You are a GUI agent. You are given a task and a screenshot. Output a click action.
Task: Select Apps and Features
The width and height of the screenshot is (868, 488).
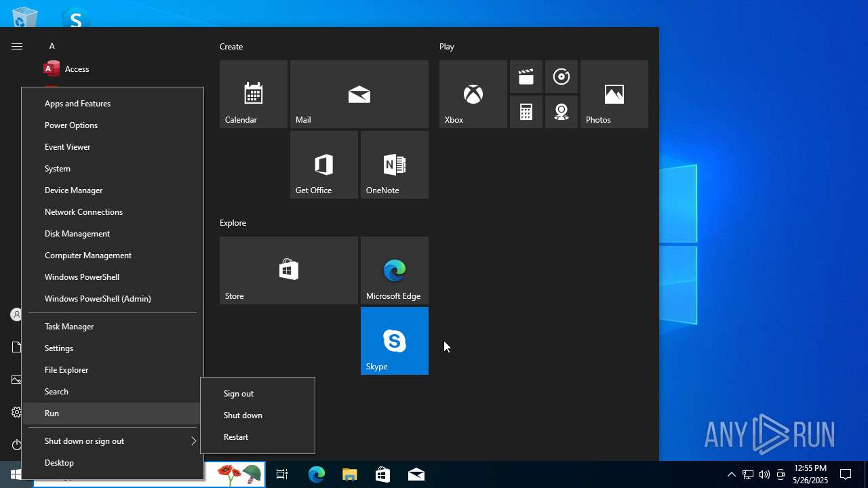pyautogui.click(x=113, y=104)
